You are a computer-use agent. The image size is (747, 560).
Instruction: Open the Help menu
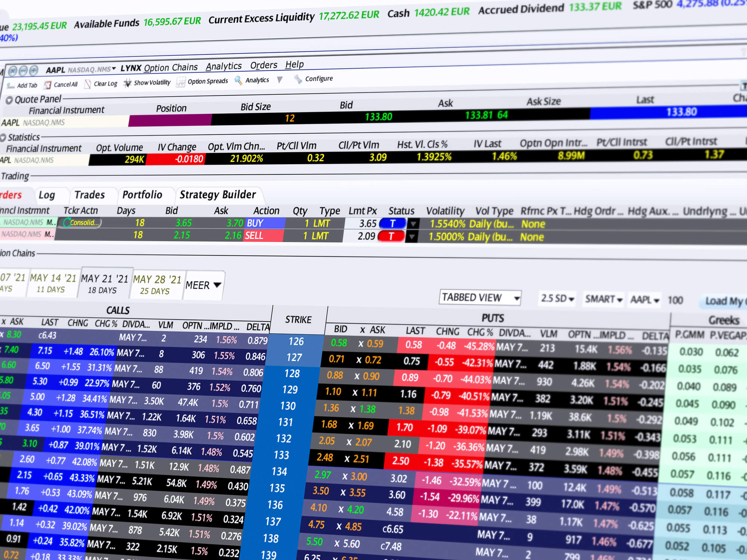pyautogui.click(x=294, y=64)
